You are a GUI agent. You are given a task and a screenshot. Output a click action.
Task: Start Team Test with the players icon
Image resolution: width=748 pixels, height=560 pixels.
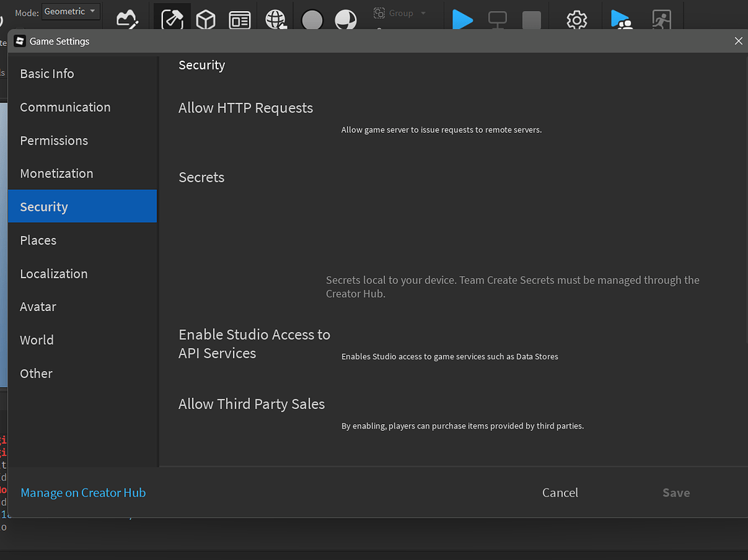[x=621, y=20]
